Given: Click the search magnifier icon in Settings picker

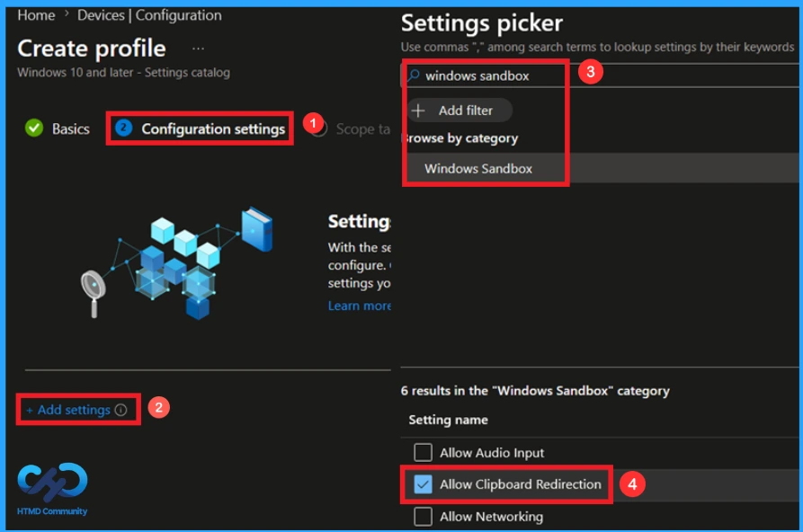Looking at the screenshot, I should click(x=414, y=75).
